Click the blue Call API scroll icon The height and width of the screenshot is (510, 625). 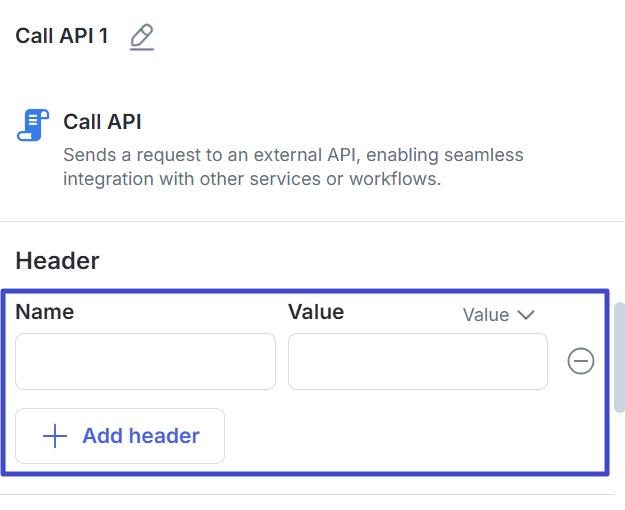click(33, 125)
